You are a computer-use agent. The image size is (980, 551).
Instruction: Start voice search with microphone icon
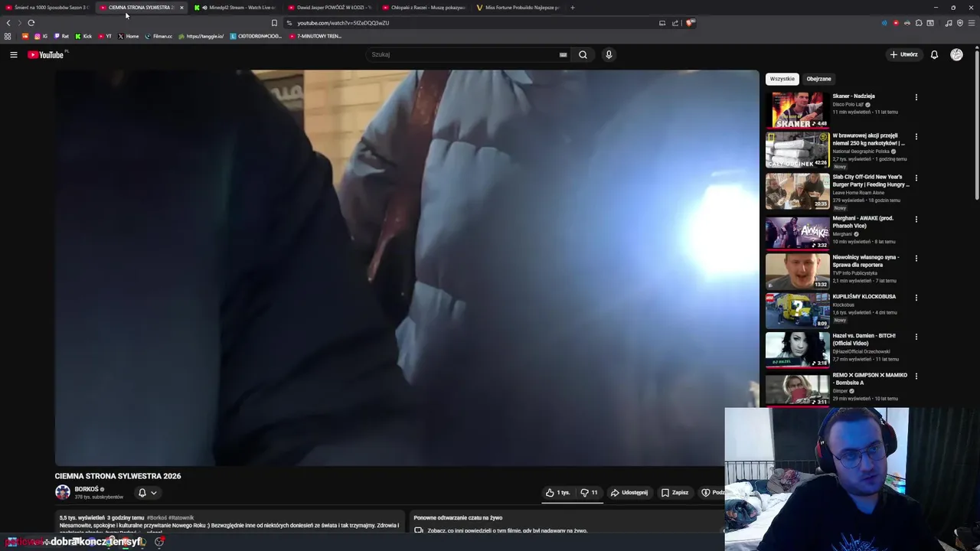coord(609,54)
